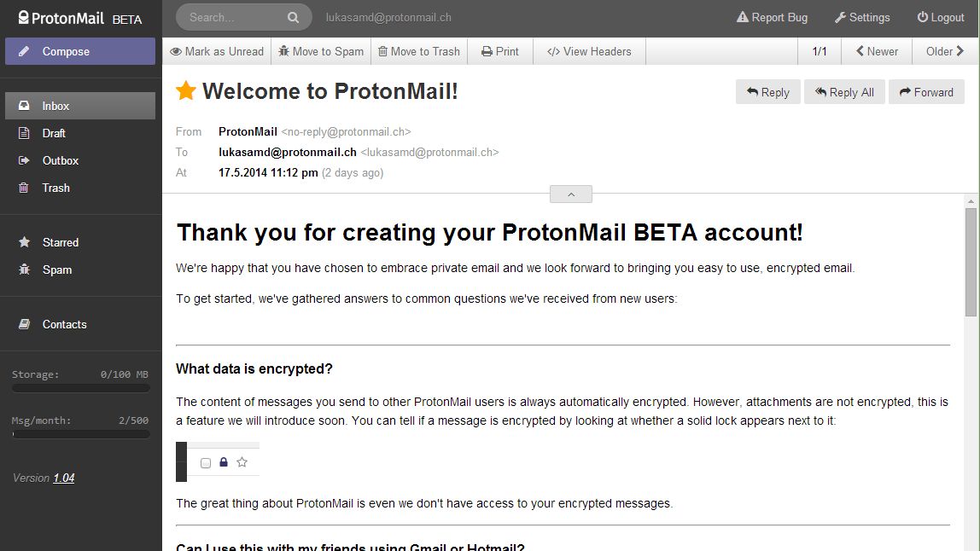Toggle the gold star beside the email subject
Viewport: 980px width, 551px height.
click(185, 91)
